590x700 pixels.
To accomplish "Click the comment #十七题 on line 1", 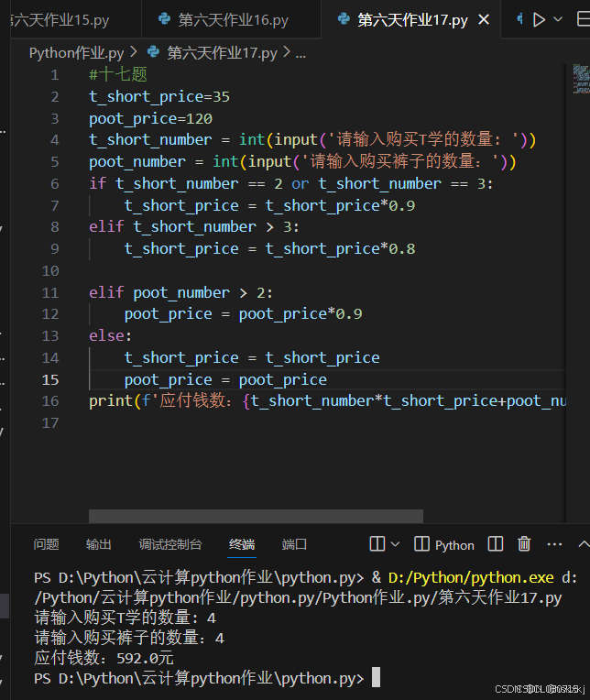I will tap(118, 74).
